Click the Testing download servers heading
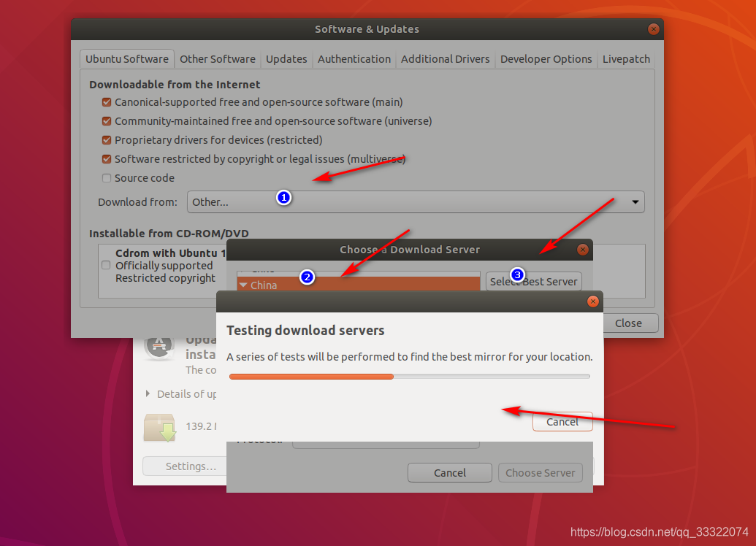This screenshot has width=756, height=546. coord(305,331)
